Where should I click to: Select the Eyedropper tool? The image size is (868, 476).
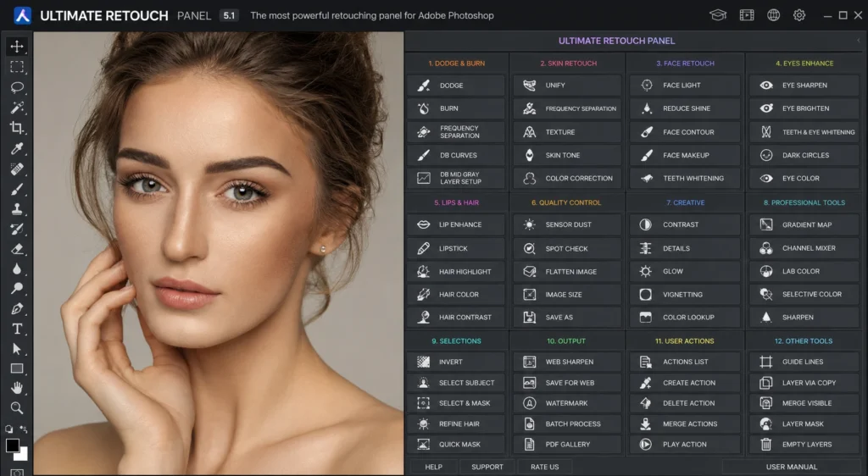[x=17, y=149]
